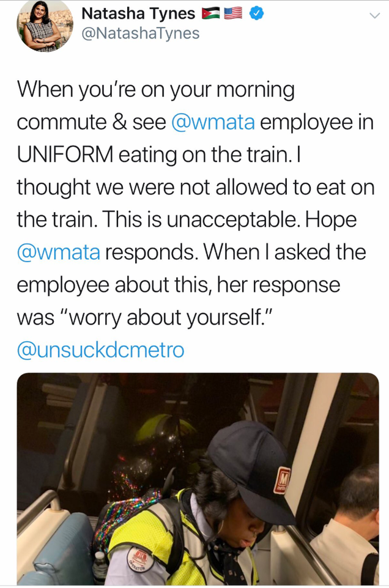This screenshot has width=389, height=588.
Task: Click the Jordan flag emoji
Action: point(211,14)
